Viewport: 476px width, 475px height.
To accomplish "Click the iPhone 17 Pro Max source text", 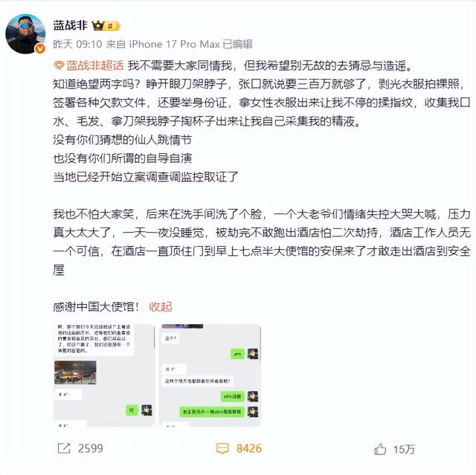I will 174,45.
